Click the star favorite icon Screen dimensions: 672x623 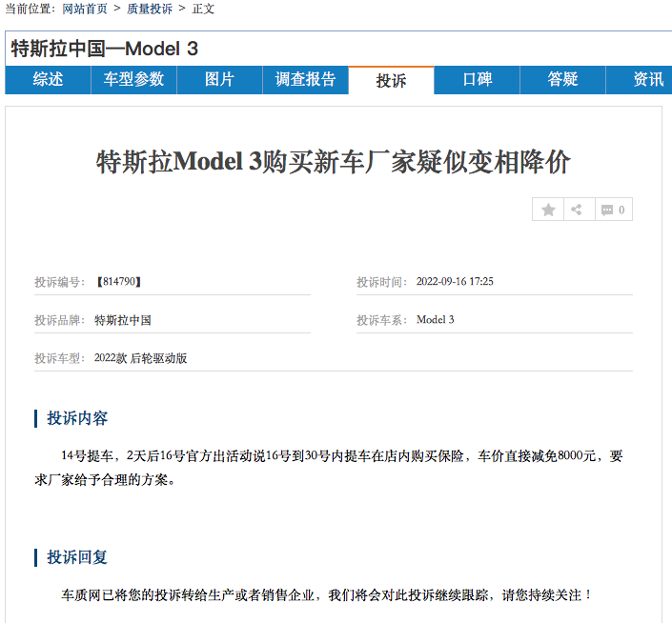548,210
